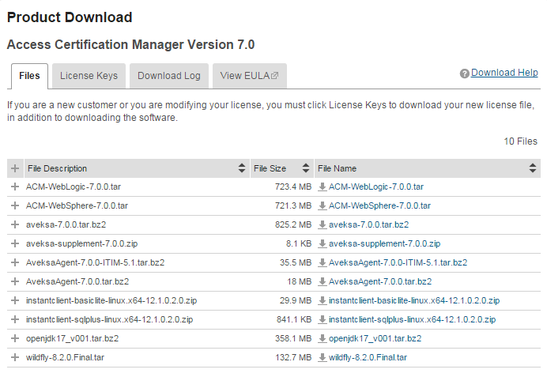Click the 358.1 MB size cell
Image resolution: width=547 pixels, height=392 pixels.
point(293,338)
